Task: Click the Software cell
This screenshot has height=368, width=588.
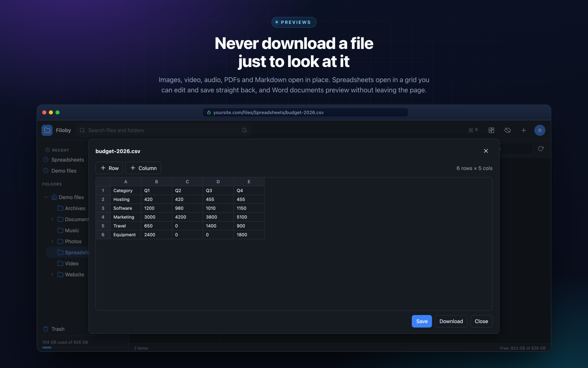Action: [126, 208]
